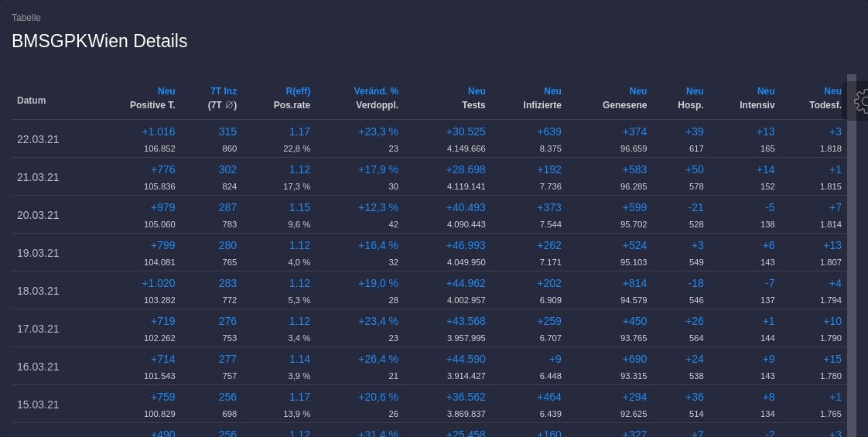Image resolution: width=868 pixels, height=437 pixels.
Task: Sort by the Datum column header
Action: [32, 101]
